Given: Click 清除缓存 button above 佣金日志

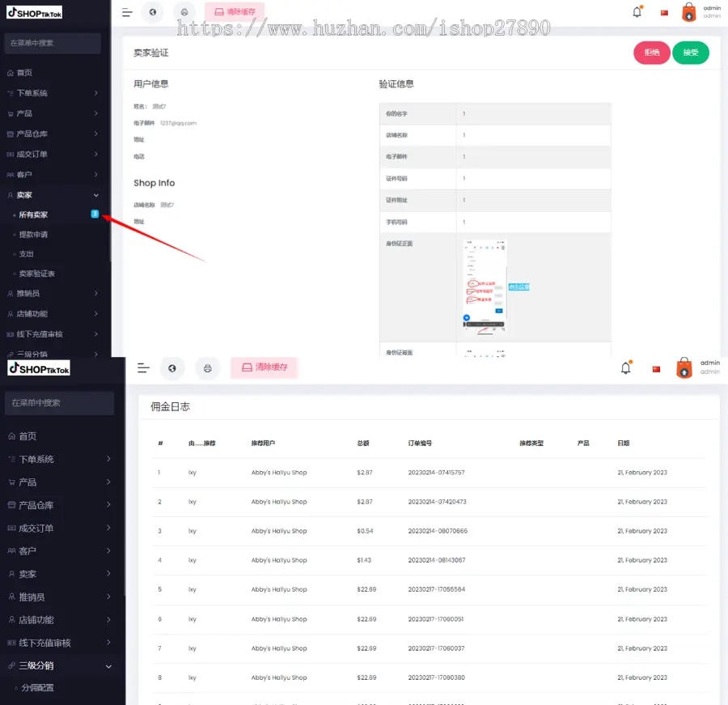Looking at the screenshot, I should click(265, 367).
